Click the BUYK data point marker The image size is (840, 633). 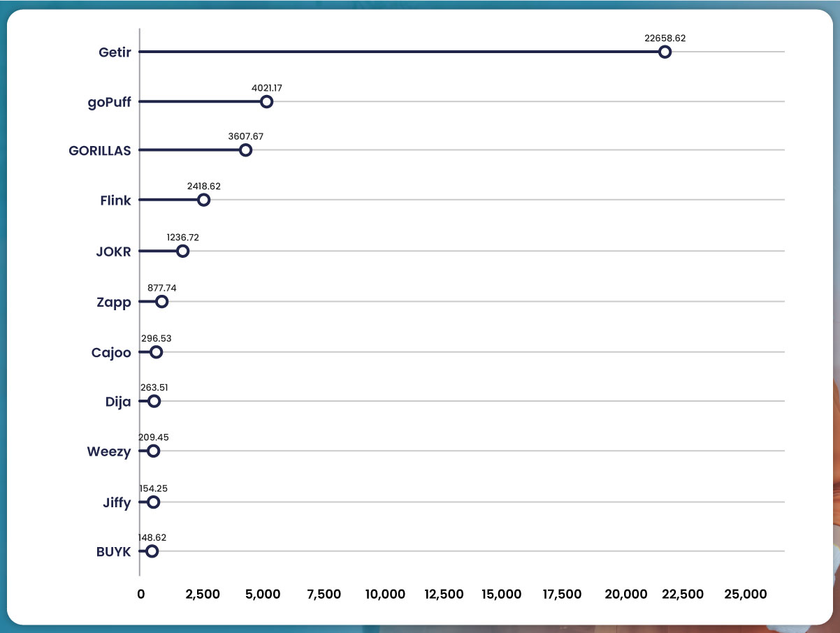(x=152, y=551)
